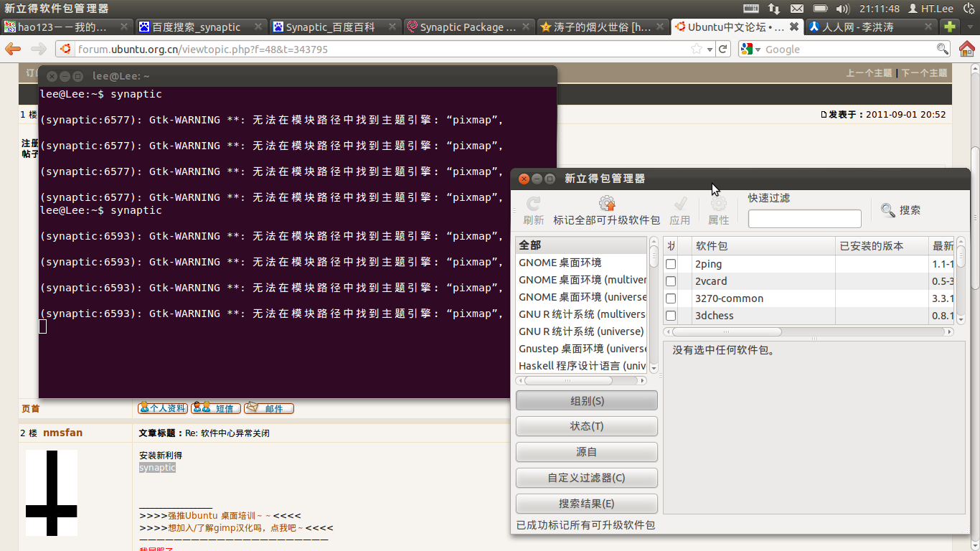The height and width of the screenshot is (551, 980).
Task: Click the 状态(T) status button
Action: coord(586,426)
